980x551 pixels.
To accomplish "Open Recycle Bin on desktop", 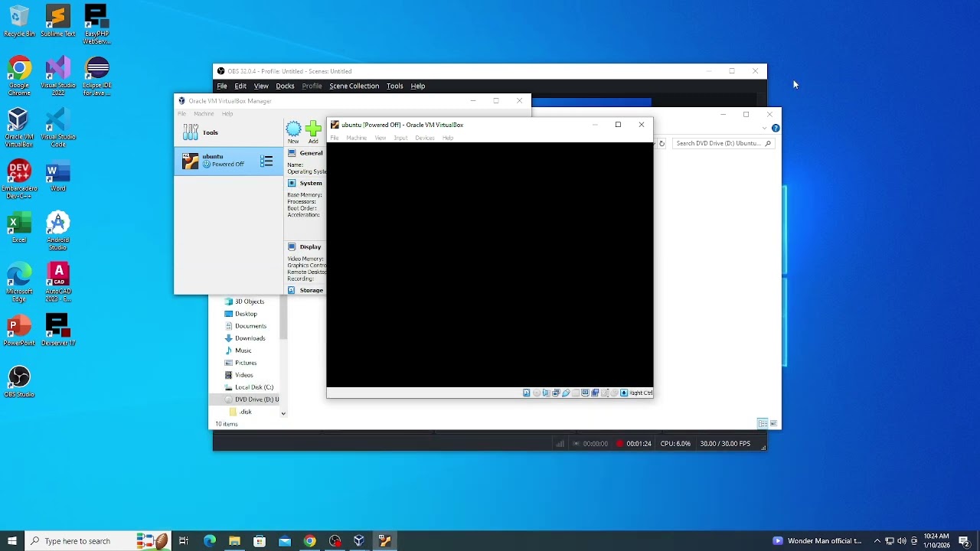I will coord(19,21).
